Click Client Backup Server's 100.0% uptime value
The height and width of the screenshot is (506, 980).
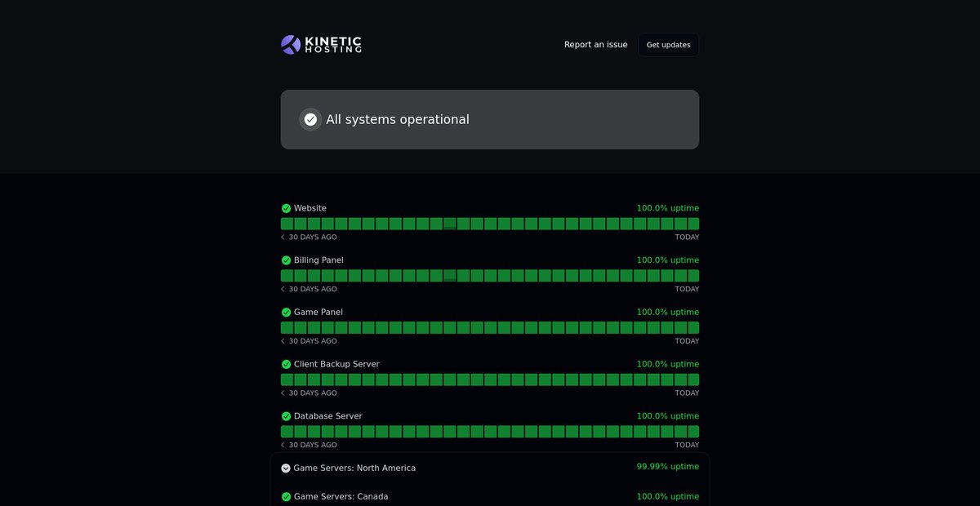[x=668, y=364]
